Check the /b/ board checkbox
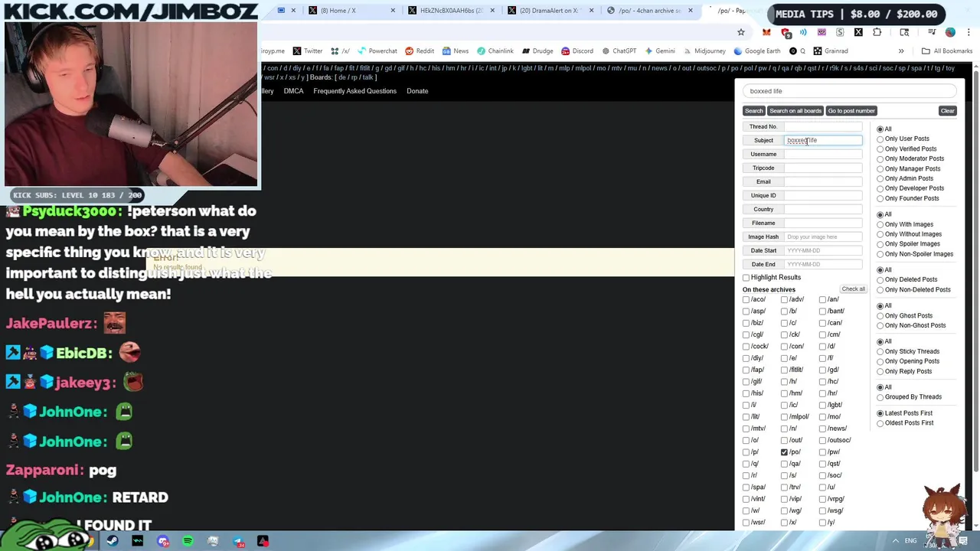 [x=784, y=311]
